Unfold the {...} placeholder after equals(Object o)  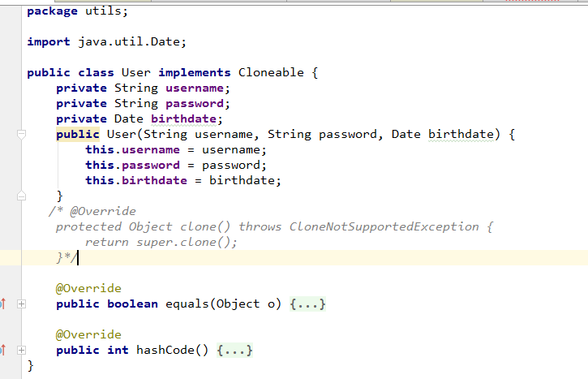tap(307, 304)
